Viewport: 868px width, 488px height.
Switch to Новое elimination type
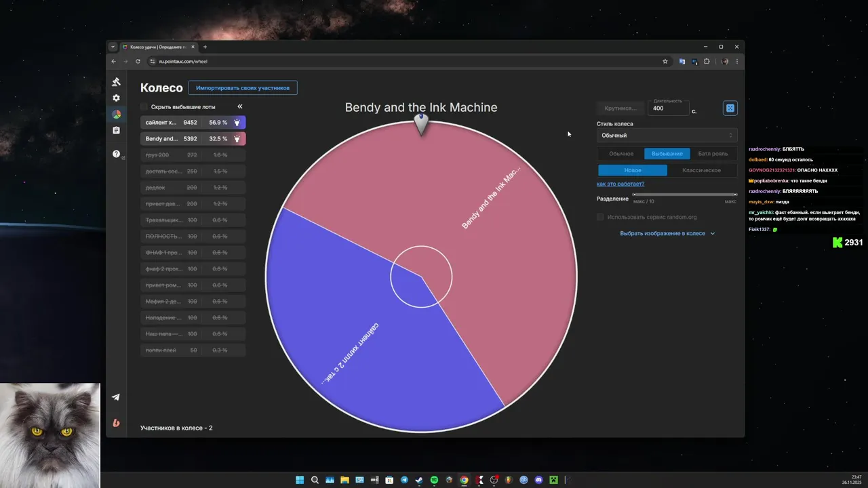[x=633, y=170]
